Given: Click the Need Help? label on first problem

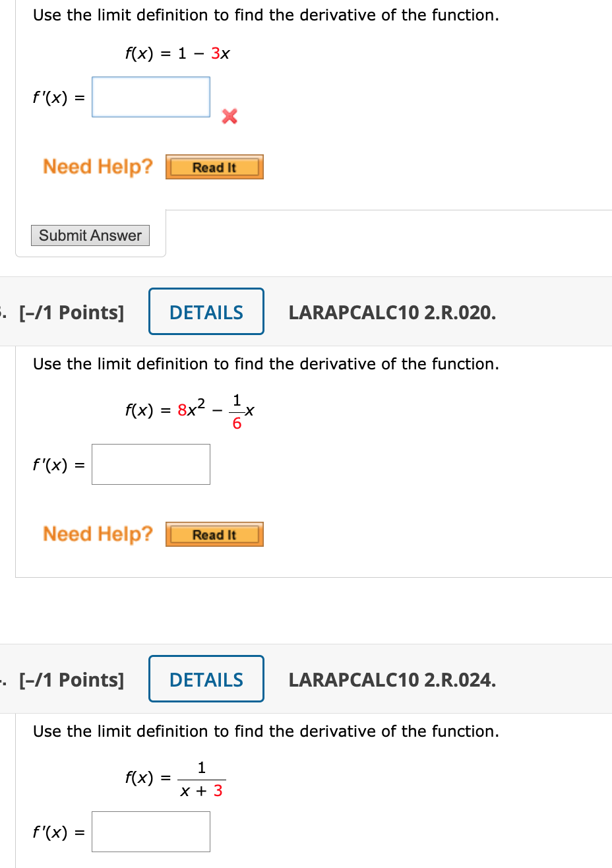Looking at the screenshot, I should point(97,167).
